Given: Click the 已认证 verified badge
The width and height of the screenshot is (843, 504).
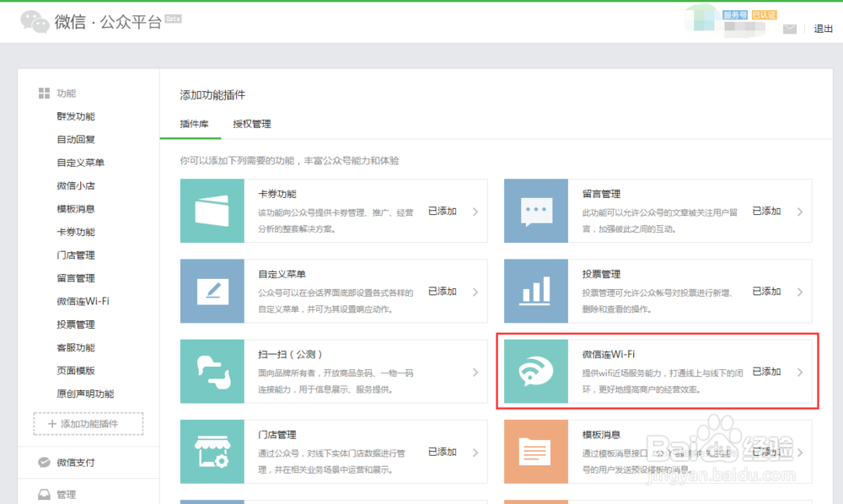Looking at the screenshot, I should point(764,15).
